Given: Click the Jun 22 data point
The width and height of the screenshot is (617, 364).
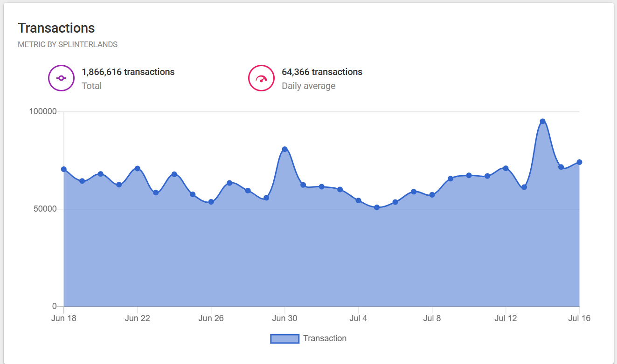Looking at the screenshot, I should (x=137, y=168).
